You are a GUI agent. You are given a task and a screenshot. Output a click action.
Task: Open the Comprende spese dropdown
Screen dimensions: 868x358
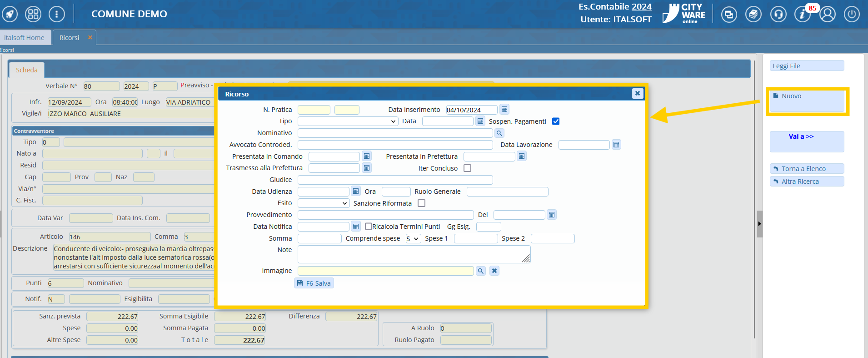tap(413, 239)
